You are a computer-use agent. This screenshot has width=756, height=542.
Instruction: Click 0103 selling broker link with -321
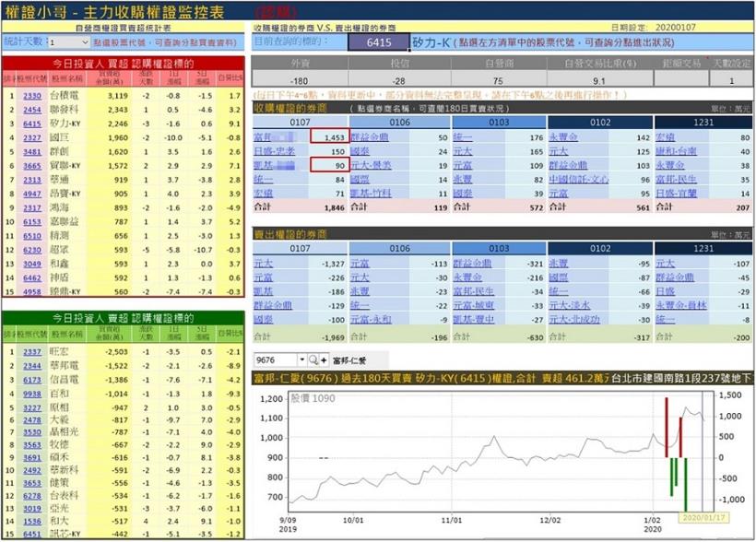point(472,264)
